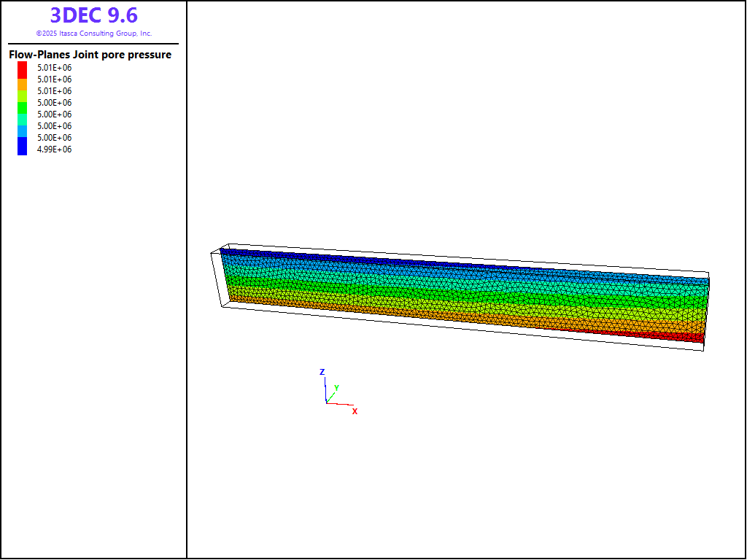The height and width of the screenshot is (560, 747).
Task: Click the 3DEC 9.6 heading
Action: (93, 15)
